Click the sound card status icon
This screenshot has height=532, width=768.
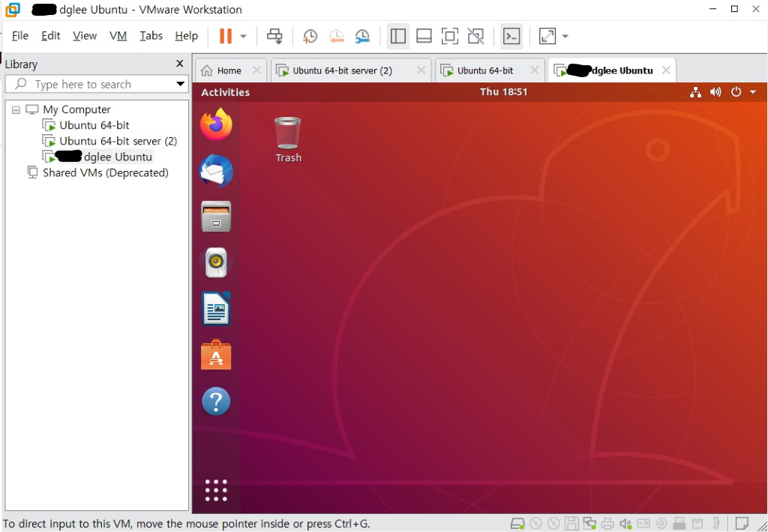[x=625, y=524]
